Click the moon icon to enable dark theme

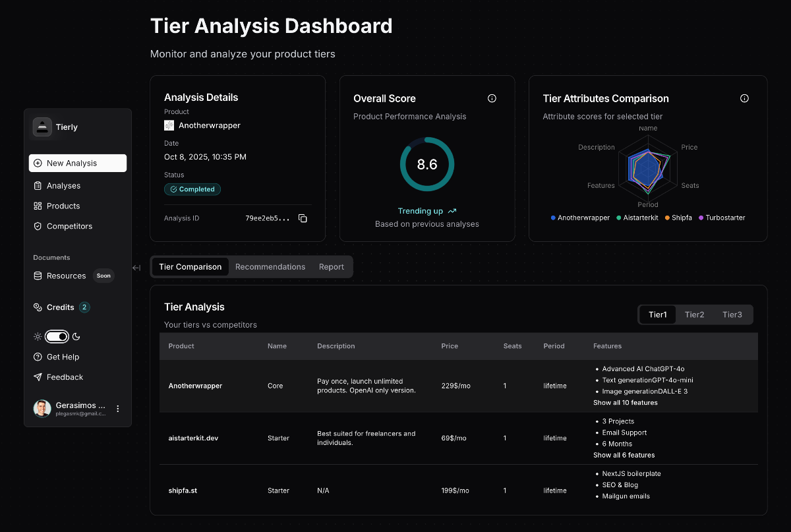(75, 336)
